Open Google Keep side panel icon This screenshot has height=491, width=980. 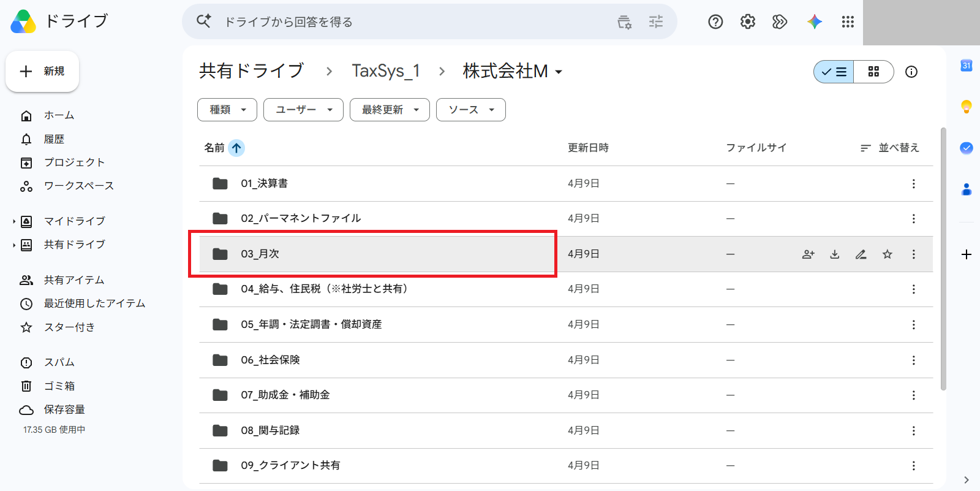tap(967, 107)
